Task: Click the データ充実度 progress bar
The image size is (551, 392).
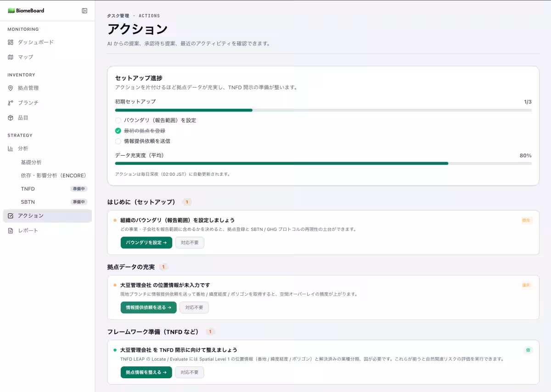Action: tap(323, 163)
